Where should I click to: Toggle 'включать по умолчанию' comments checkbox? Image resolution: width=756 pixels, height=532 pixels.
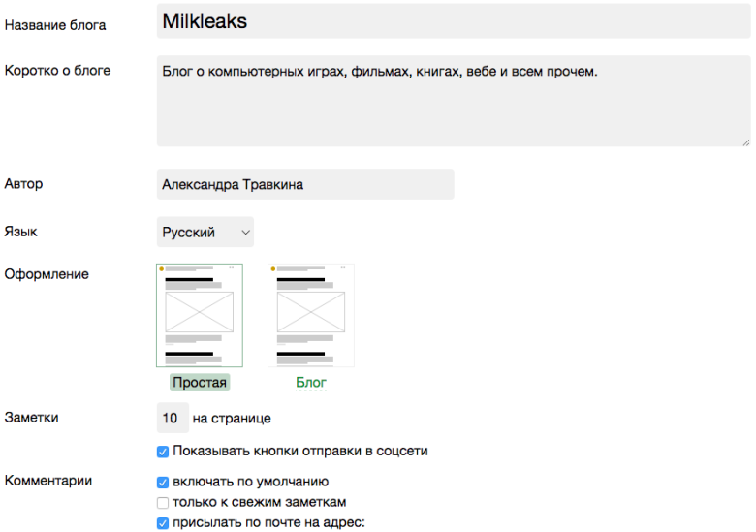click(x=163, y=483)
